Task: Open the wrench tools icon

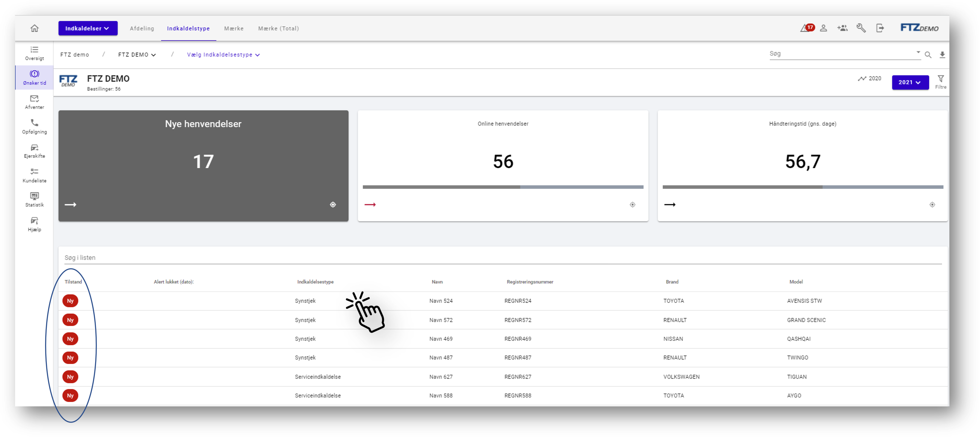Action: point(861,28)
